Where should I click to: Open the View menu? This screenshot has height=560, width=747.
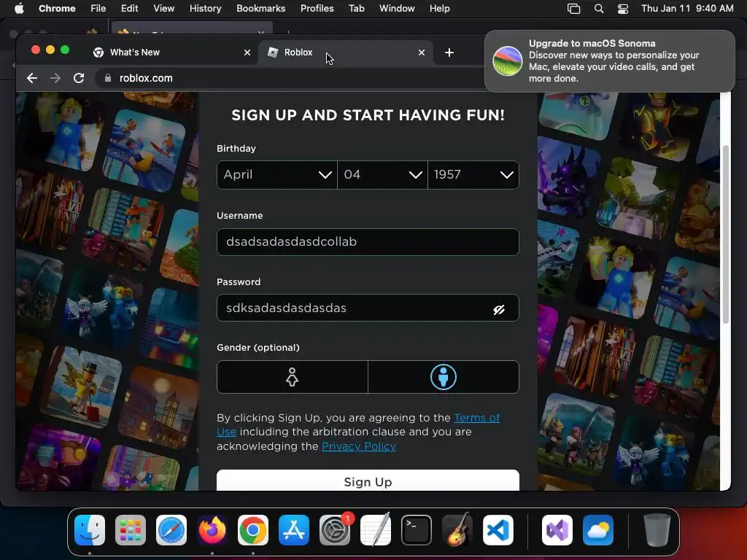pyautogui.click(x=164, y=9)
